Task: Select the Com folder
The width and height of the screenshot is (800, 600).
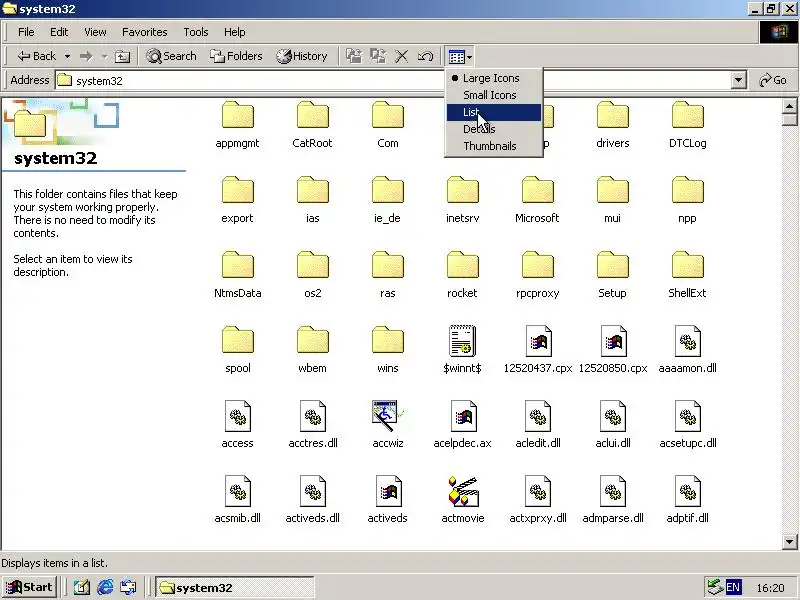Action: point(388,125)
